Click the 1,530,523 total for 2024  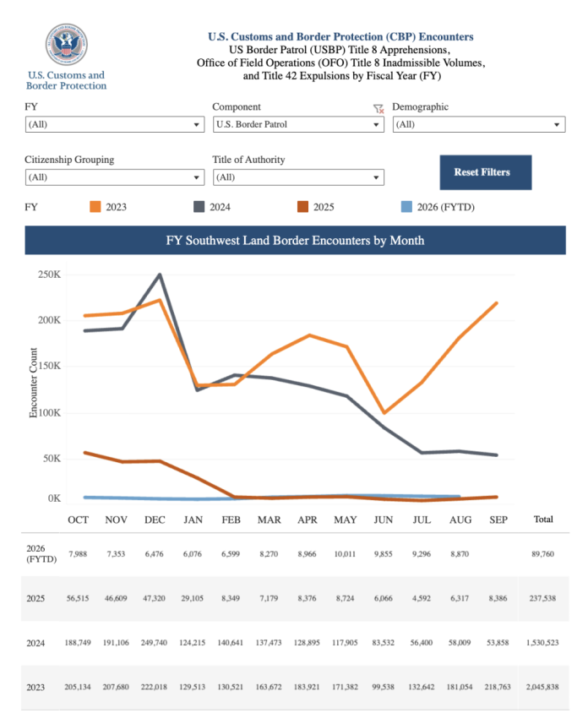[x=542, y=643]
